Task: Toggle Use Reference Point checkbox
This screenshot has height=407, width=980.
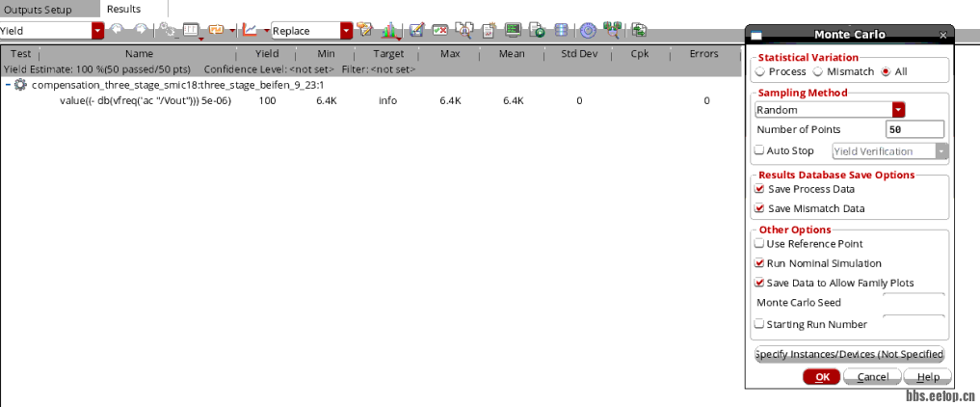Action: 759,244
